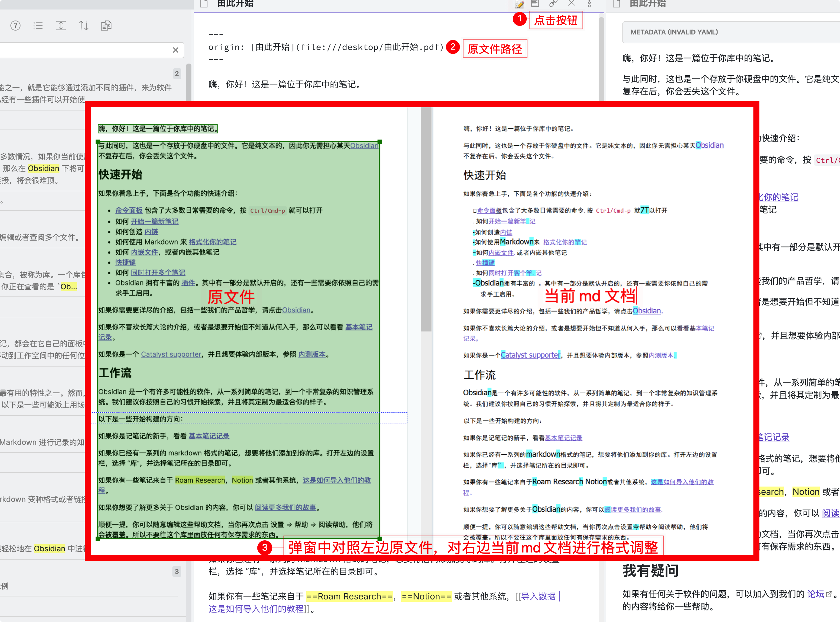Clear the search field with X
This screenshot has height=622, width=840.
point(176,50)
